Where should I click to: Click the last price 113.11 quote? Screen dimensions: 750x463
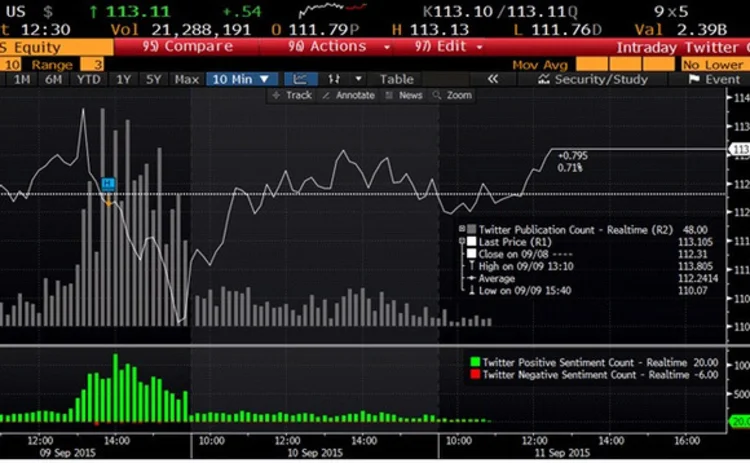(x=138, y=11)
